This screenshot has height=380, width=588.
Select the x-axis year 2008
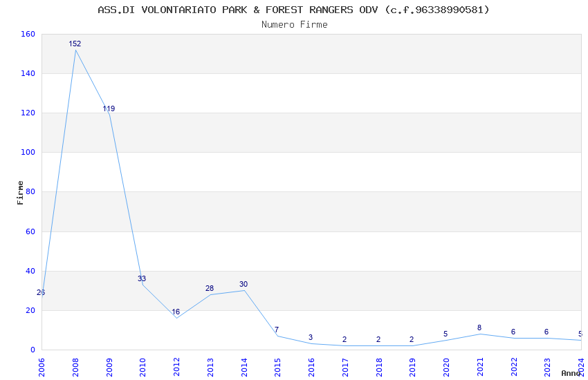(75, 368)
